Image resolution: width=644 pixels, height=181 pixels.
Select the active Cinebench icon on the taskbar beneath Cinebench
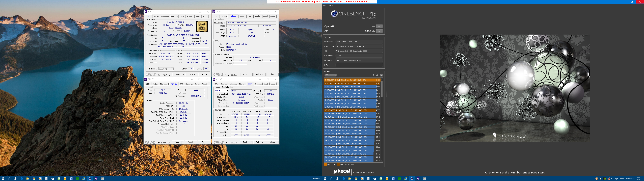412,178
